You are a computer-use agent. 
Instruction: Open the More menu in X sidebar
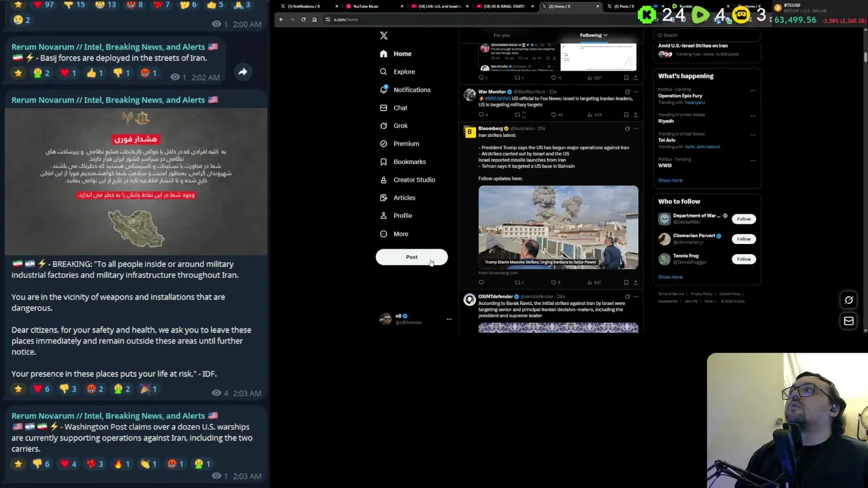(x=394, y=234)
